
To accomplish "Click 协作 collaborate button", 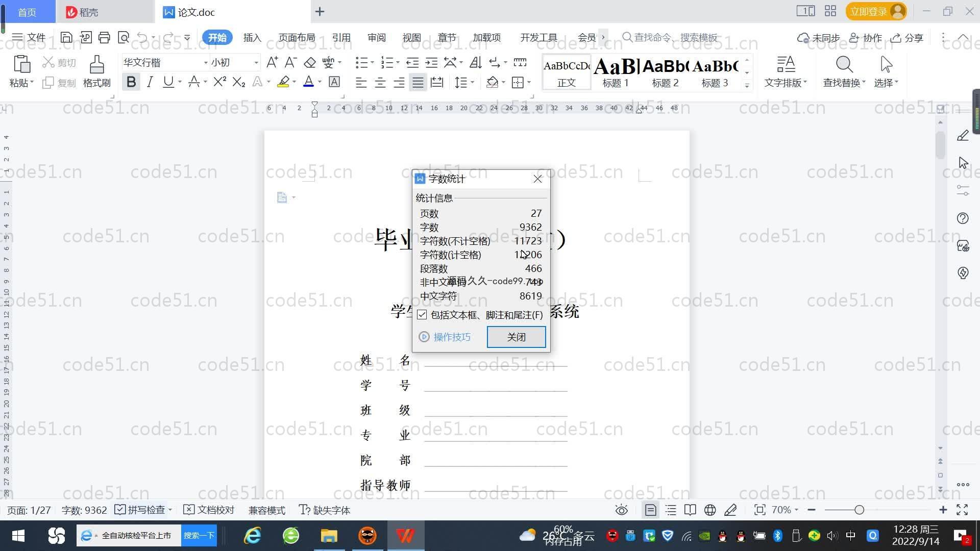I will (866, 38).
